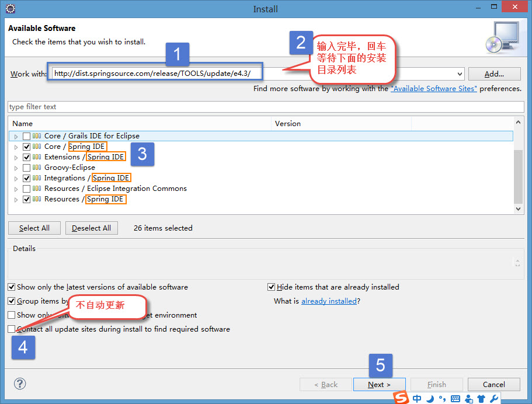
Task: Click the punctuation mode icon in input toolbar
Action: coord(443,399)
